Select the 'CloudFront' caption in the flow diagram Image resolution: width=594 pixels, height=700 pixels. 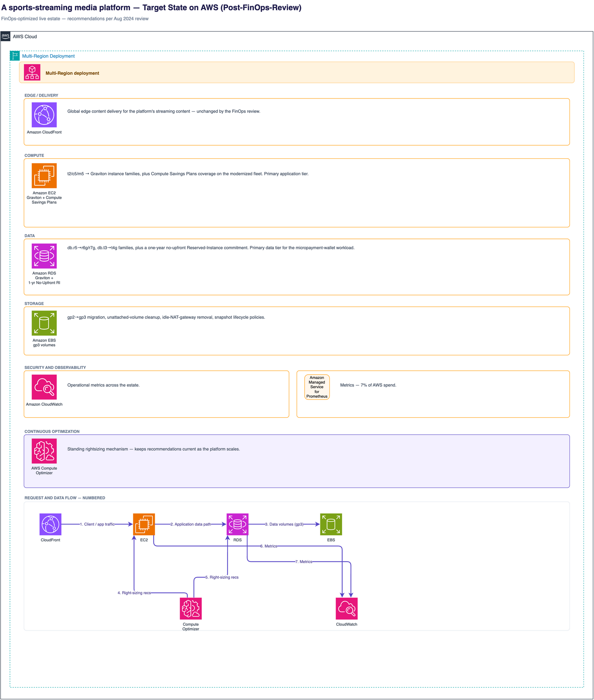tap(50, 540)
